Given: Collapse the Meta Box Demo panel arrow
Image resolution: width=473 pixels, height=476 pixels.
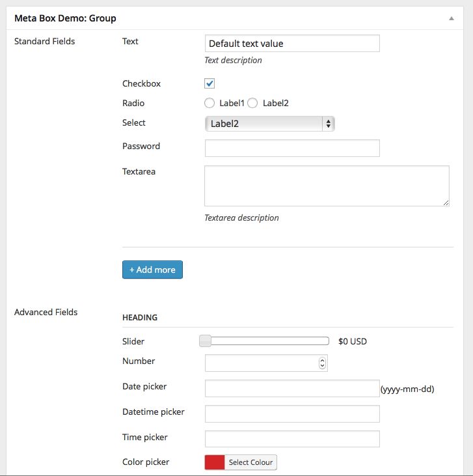Looking at the screenshot, I should pos(451,19).
